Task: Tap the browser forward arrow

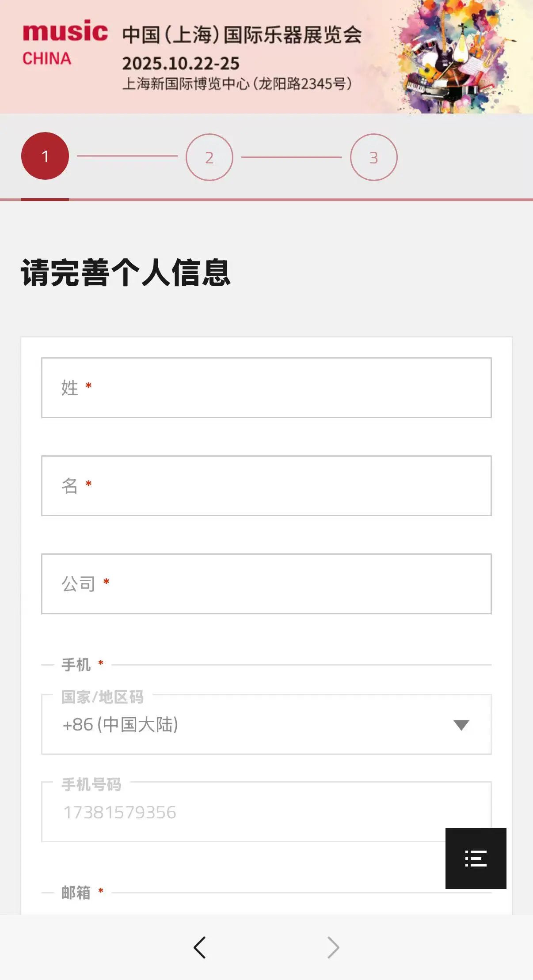Action: [333, 947]
